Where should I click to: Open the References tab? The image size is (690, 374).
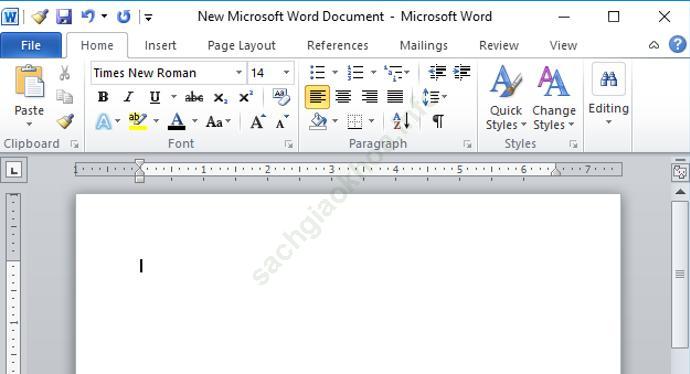[338, 45]
